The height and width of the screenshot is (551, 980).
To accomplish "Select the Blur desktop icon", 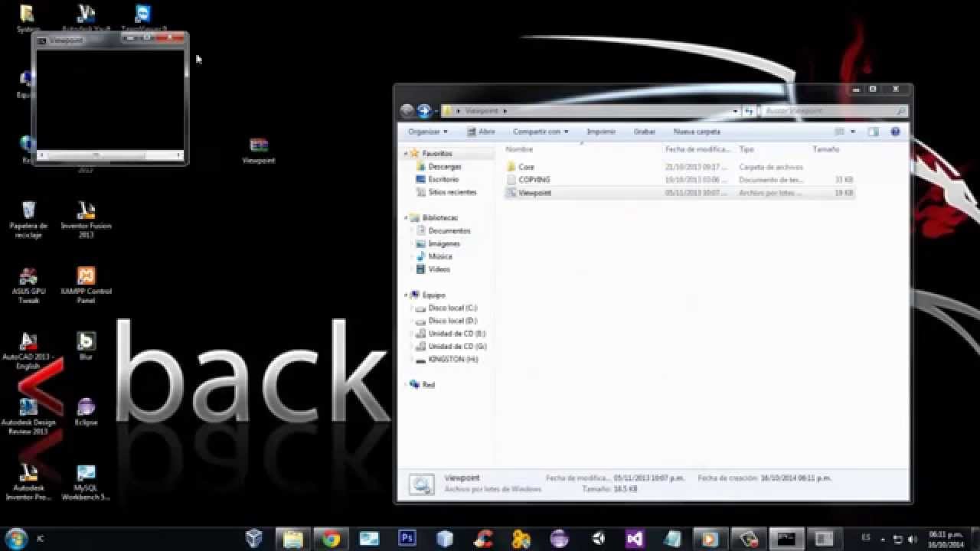I will 86,346.
